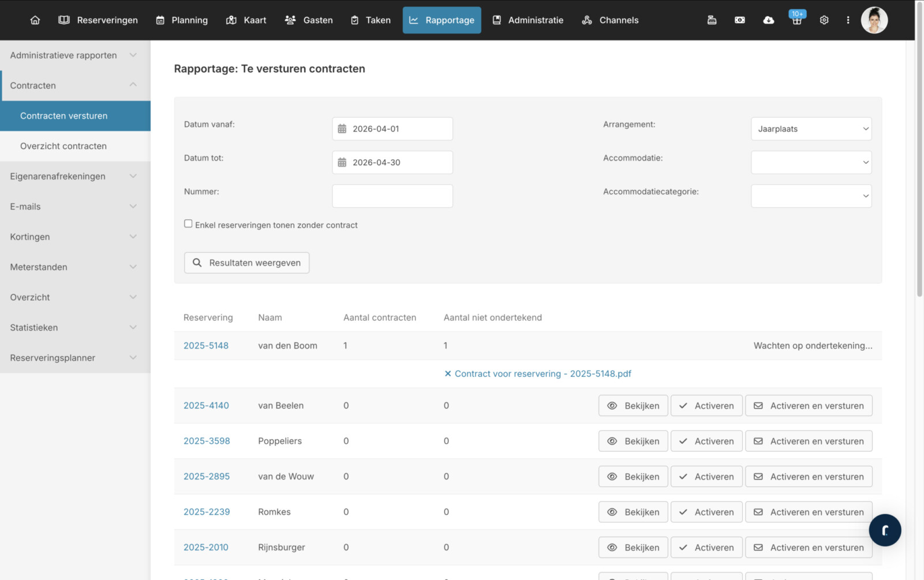Viewport: 924px width, 580px height.
Task: Click the home icon in the navigation bar
Action: tap(35, 20)
